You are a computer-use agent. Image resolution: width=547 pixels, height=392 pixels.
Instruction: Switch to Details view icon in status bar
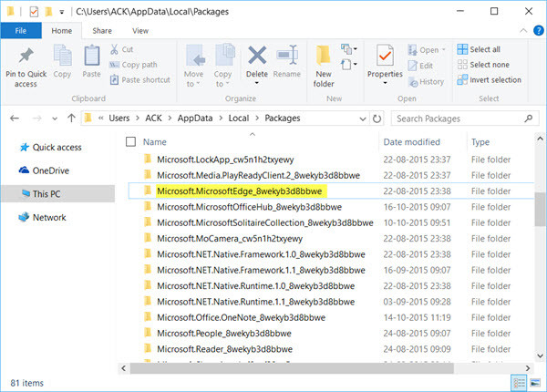[x=519, y=383]
